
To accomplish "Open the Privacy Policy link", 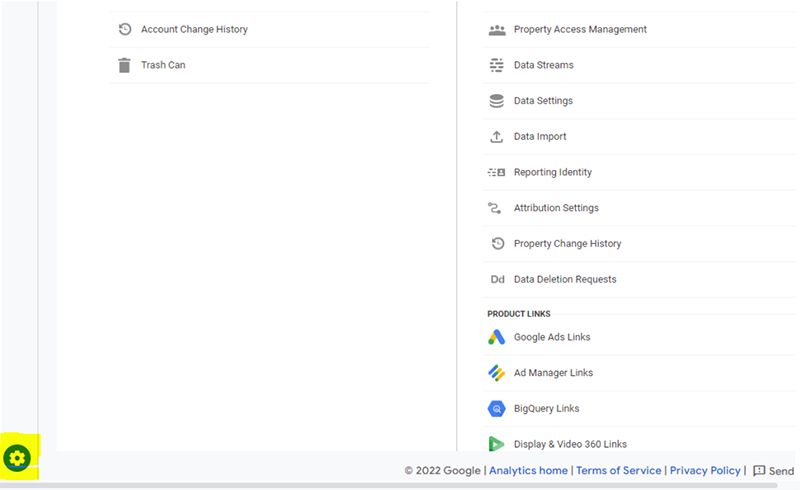I will tap(705, 471).
